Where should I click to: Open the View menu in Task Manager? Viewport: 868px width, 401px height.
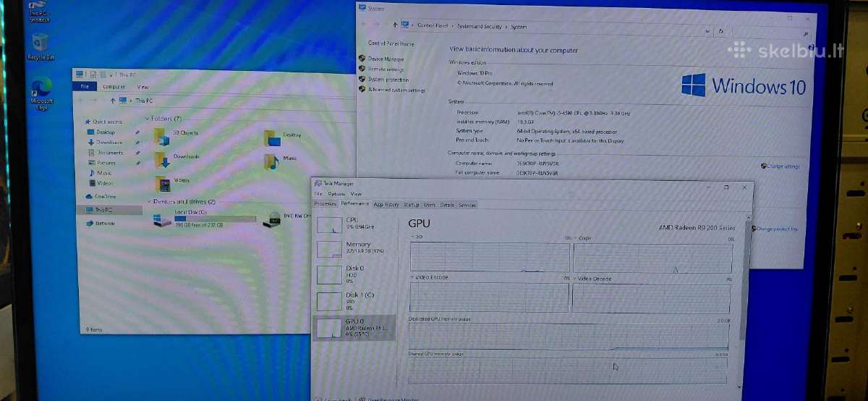pos(356,194)
